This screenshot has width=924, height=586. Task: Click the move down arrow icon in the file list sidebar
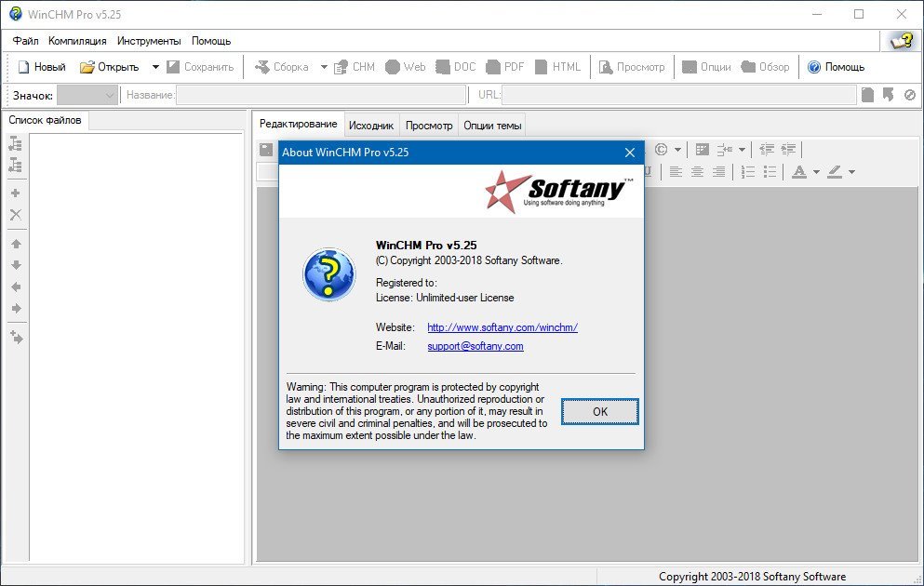(16, 265)
